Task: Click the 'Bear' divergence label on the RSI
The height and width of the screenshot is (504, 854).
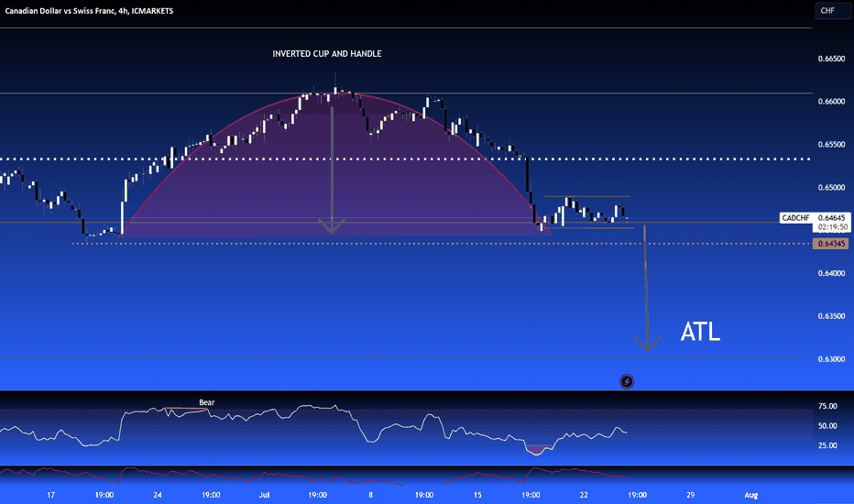Action: (x=206, y=402)
